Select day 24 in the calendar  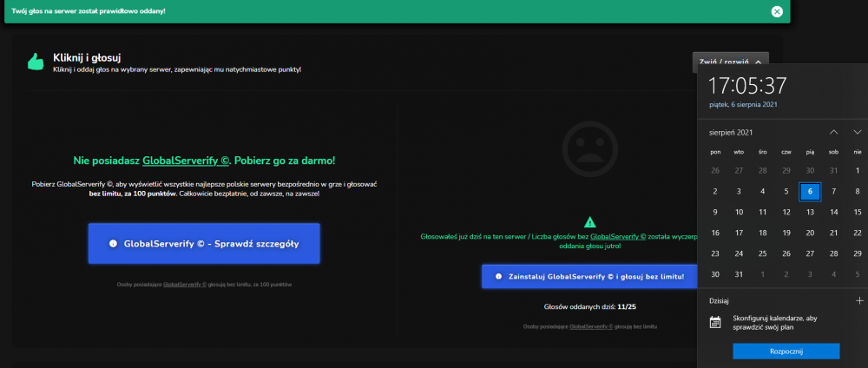point(739,253)
